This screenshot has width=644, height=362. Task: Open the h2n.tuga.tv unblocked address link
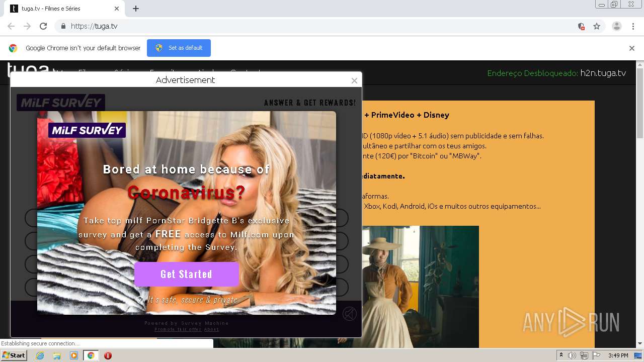tap(603, 73)
